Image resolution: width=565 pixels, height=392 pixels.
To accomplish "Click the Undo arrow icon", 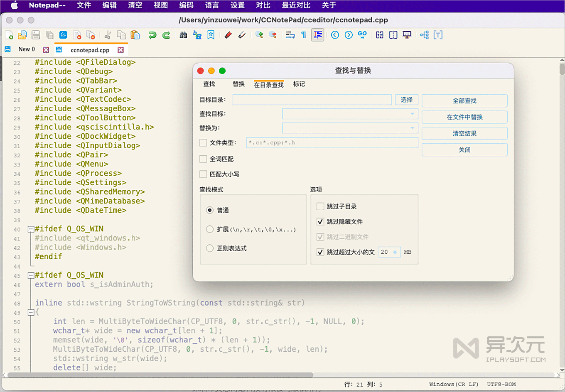I will (152, 35).
